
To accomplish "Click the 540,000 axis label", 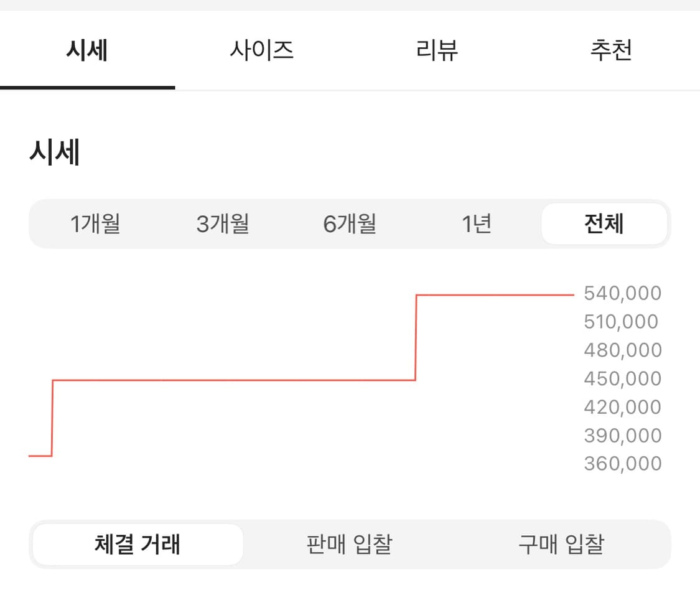I will 622,293.
